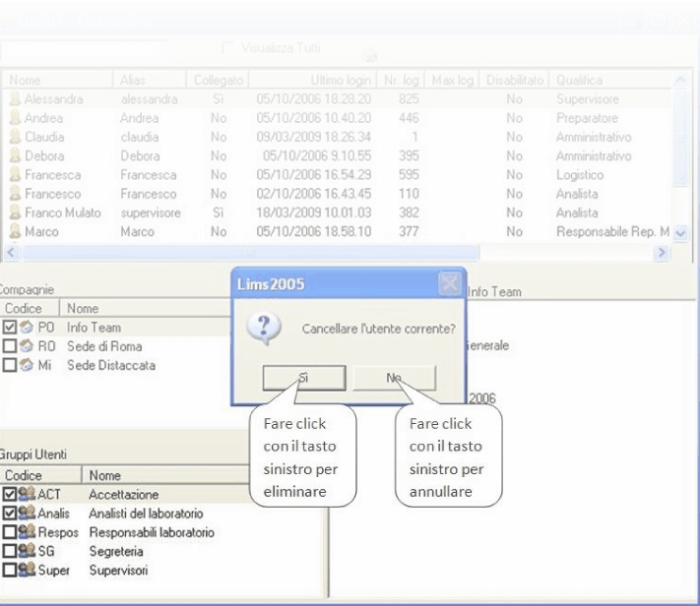Sort users by Alias column
This screenshot has width=700, height=606.
(150, 80)
